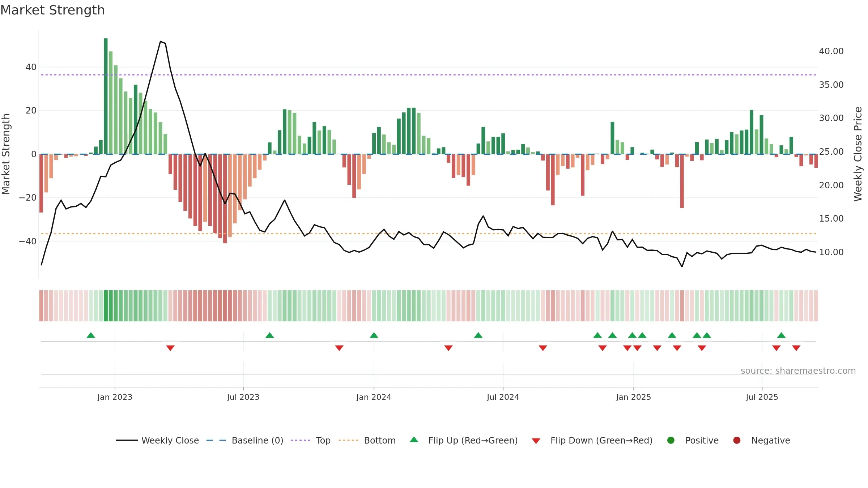Click the green Positive dot in legend

(671, 440)
